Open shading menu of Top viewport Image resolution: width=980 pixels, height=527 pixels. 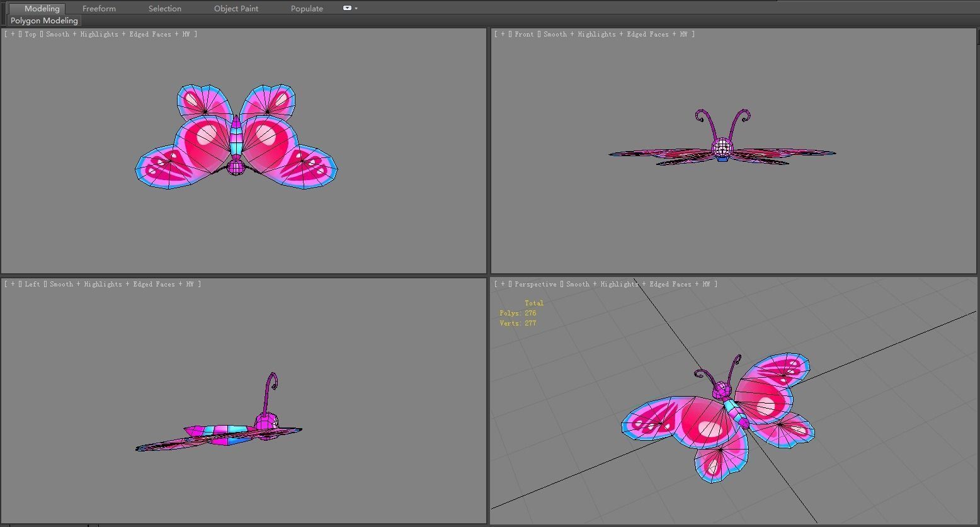[x=119, y=35]
